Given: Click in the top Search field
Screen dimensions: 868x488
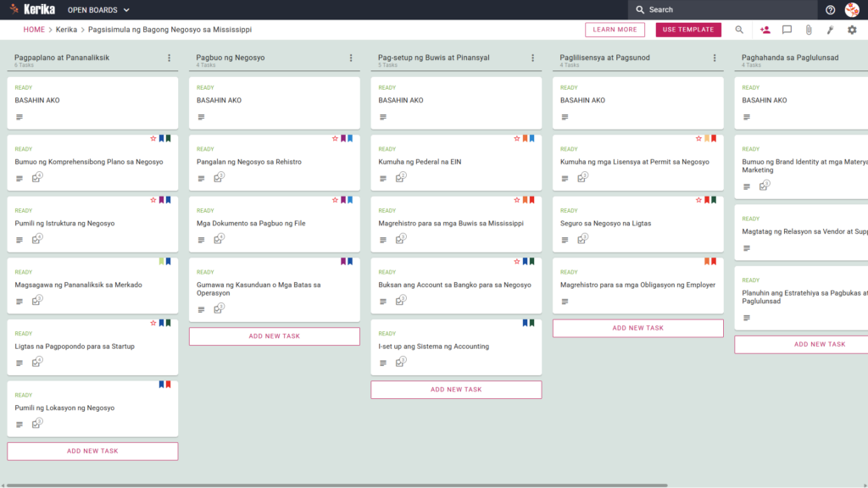Looking at the screenshot, I should pyautogui.click(x=722, y=9).
